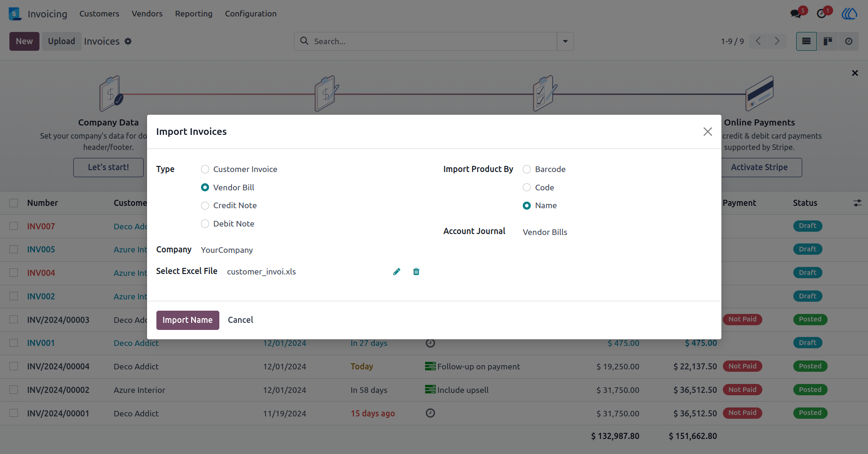Import product by Code
Viewport: 868px width, 454px height.
(527, 188)
